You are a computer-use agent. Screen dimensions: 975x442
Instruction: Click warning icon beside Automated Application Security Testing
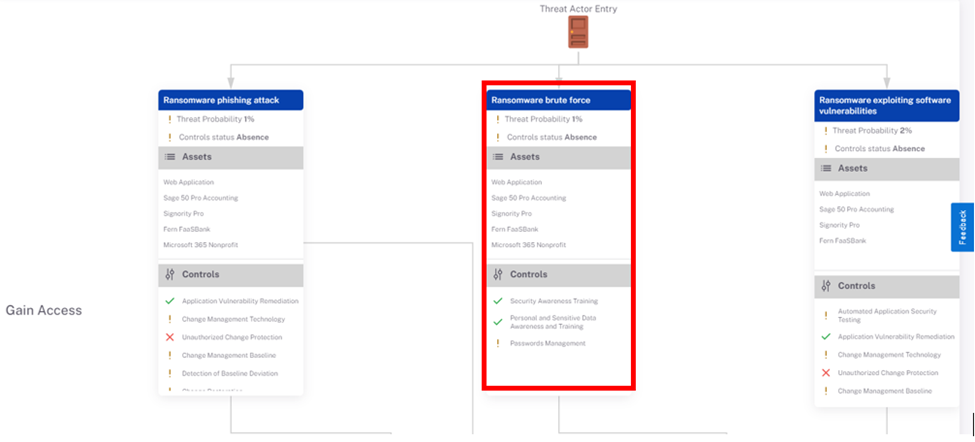(825, 316)
